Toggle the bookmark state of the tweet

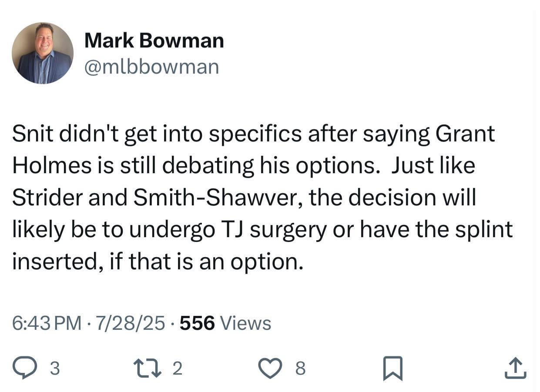tap(394, 369)
